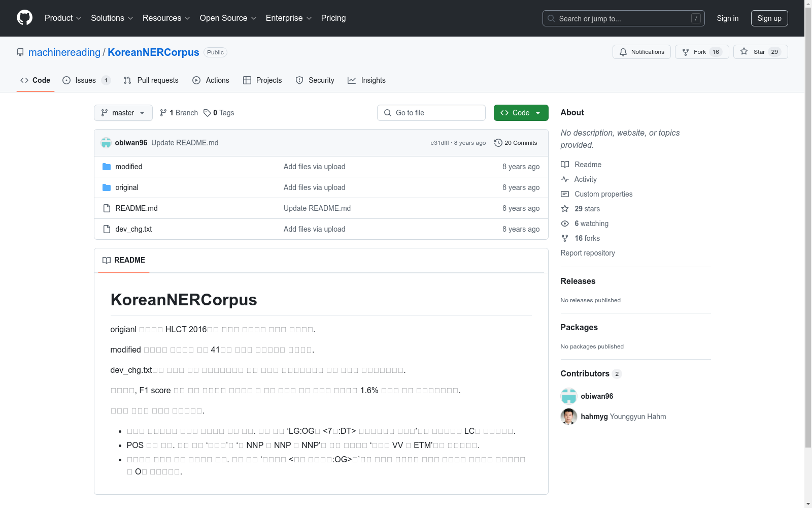812x508 pixels.
Task: Click the Go to file input
Action: [431, 113]
